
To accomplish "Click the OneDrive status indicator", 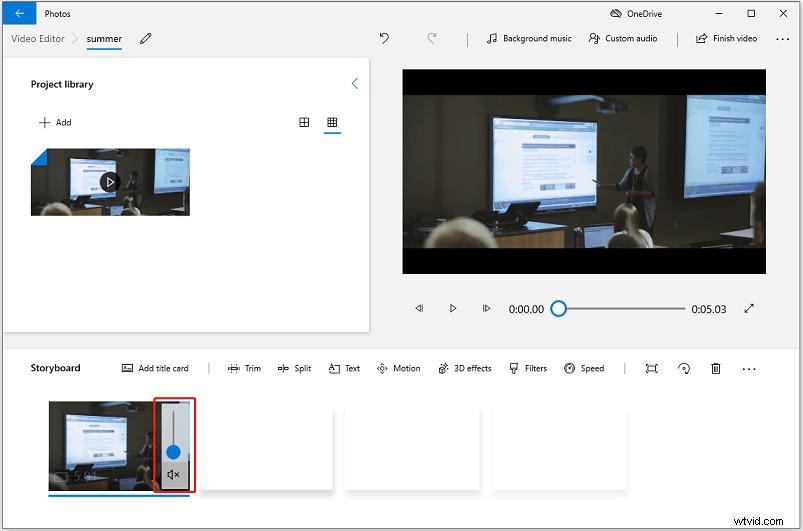I will [x=636, y=14].
